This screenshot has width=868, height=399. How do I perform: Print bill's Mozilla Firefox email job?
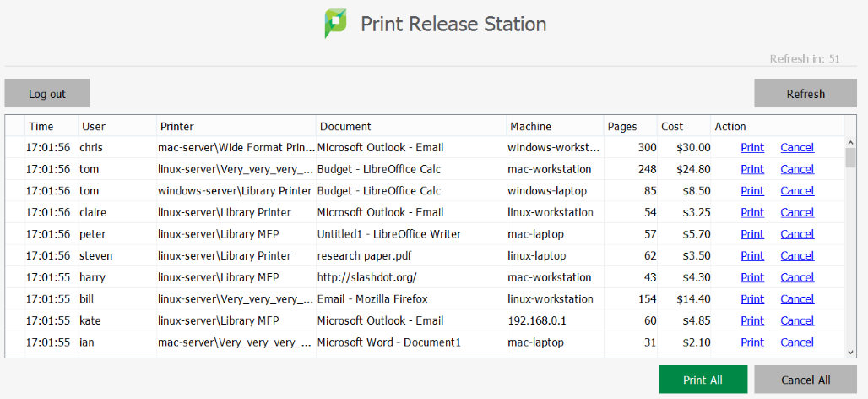pyautogui.click(x=751, y=299)
